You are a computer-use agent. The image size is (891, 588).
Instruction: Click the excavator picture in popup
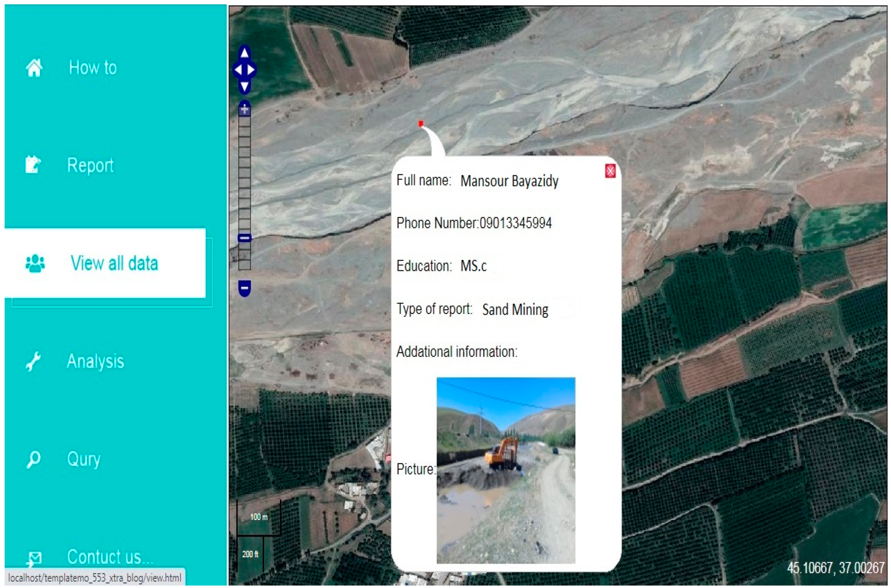pos(506,470)
